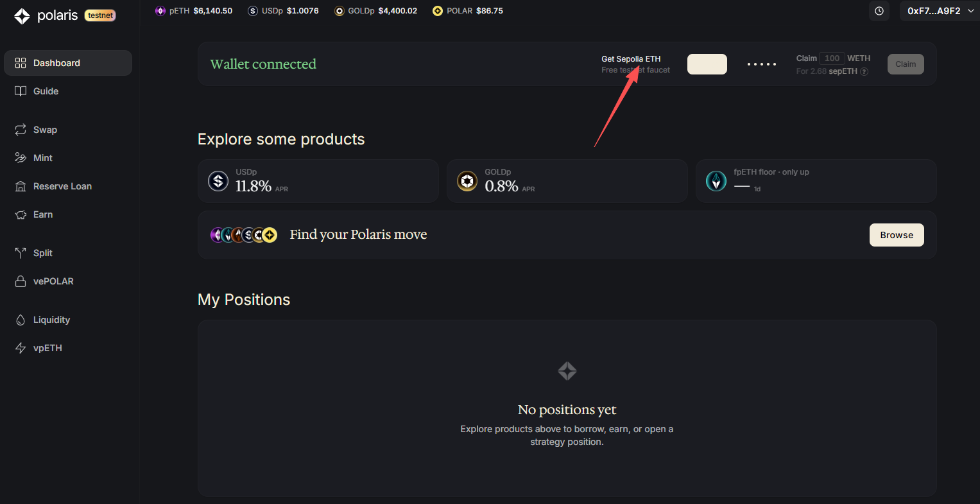The width and height of the screenshot is (980, 504).
Task: Click the POLAR token icon in the ticker
Action: click(x=438, y=11)
